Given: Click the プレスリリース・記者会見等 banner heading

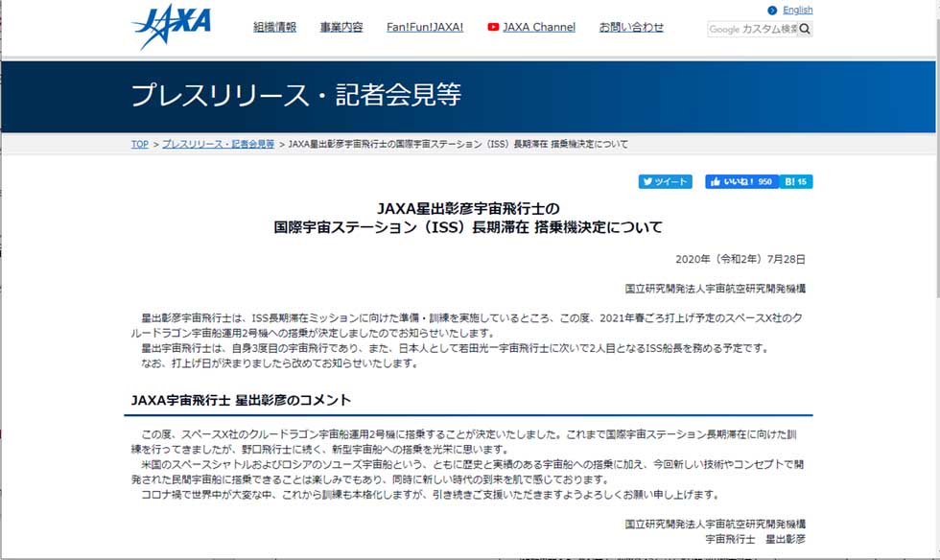Looking at the screenshot, I should pyautogui.click(x=296, y=95).
